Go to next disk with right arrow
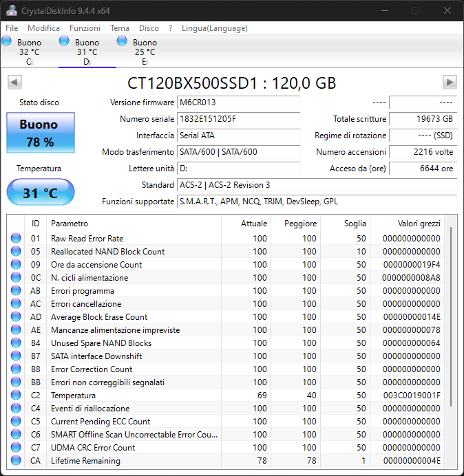 pyautogui.click(x=450, y=82)
